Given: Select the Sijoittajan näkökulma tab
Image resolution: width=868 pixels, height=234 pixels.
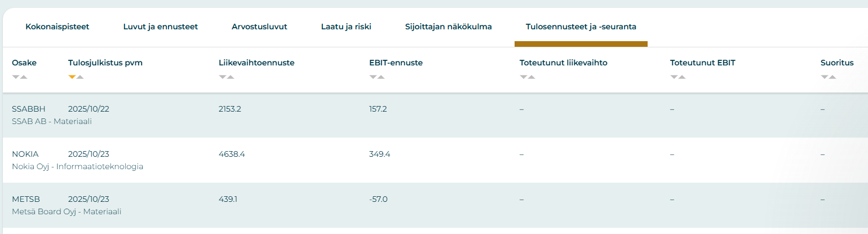Looking at the screenshot, I should coord(449,27).
